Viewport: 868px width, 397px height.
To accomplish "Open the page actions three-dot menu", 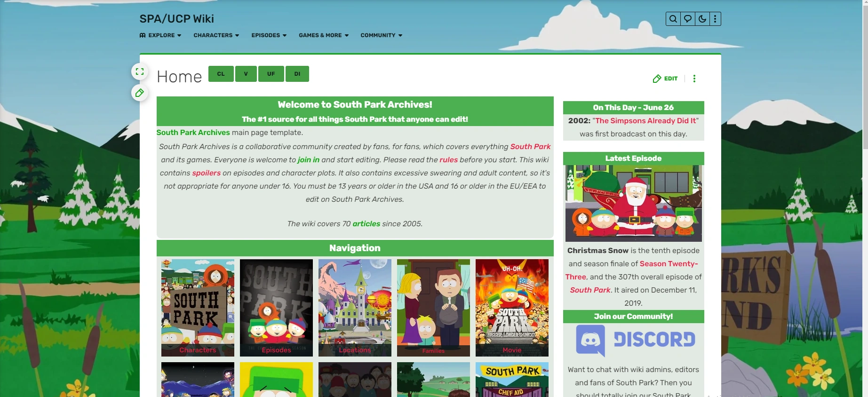I will (x=694, y=79).
